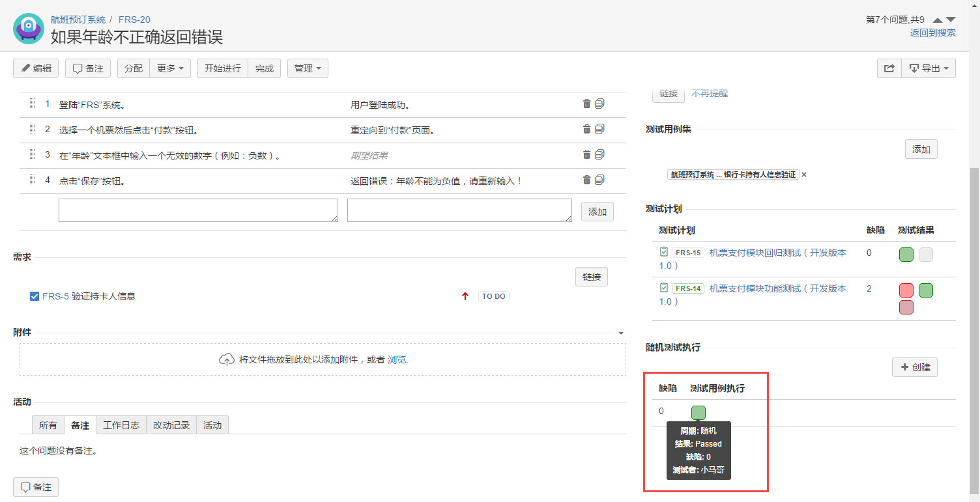Open the 导出 dropdown
980x502 pixels.
coord(929,68)
